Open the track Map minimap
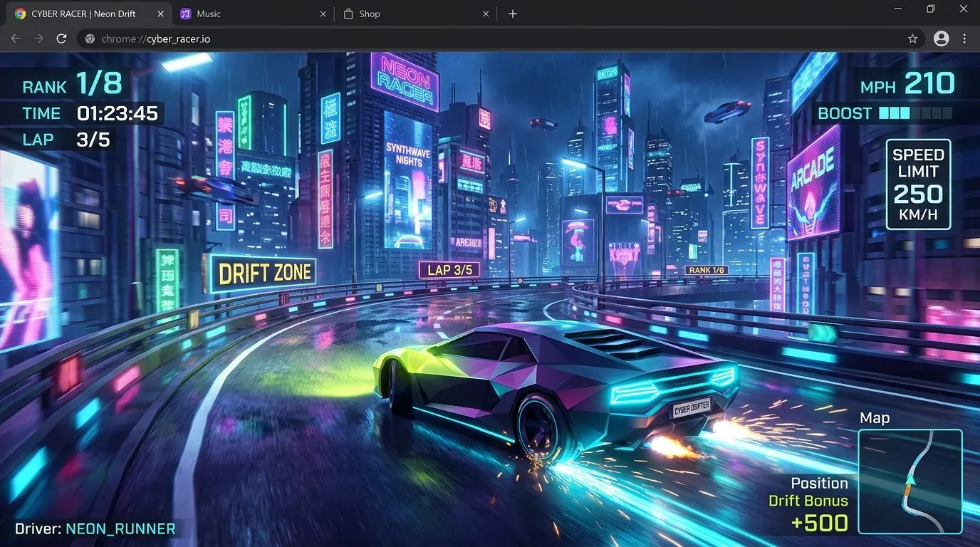The image size is (980, 547). 910,481
